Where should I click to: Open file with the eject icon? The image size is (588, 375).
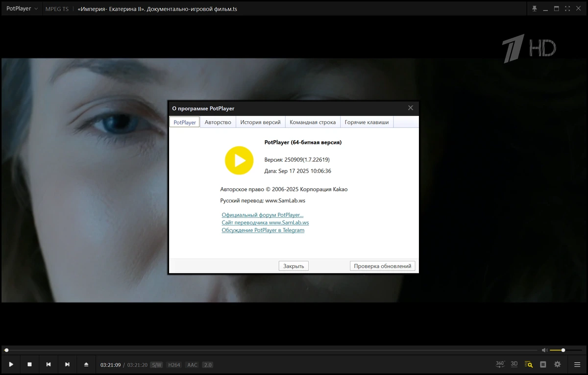[86, 364]
